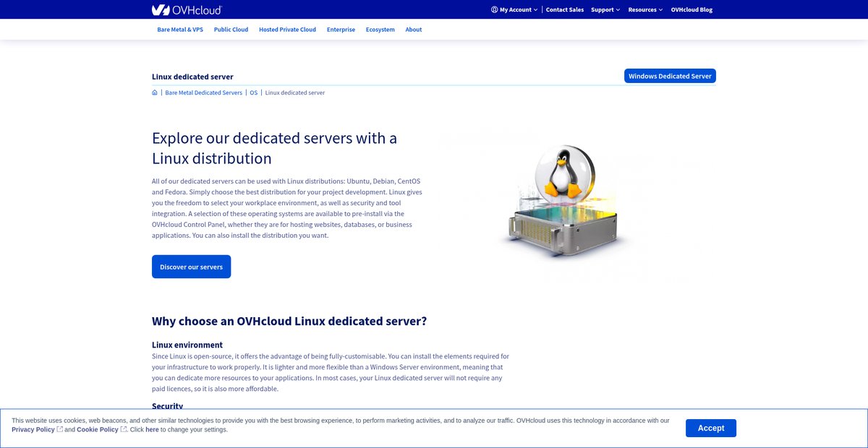The height and width of the screenshot is (448, 868).
Task: Open Hosted Private Cloud menu
Action: 287,30
